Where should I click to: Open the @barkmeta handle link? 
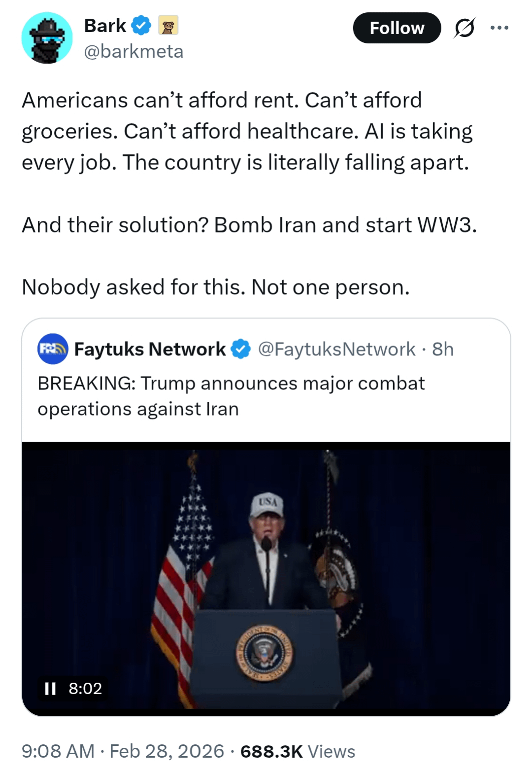click(x=133, y=51)
